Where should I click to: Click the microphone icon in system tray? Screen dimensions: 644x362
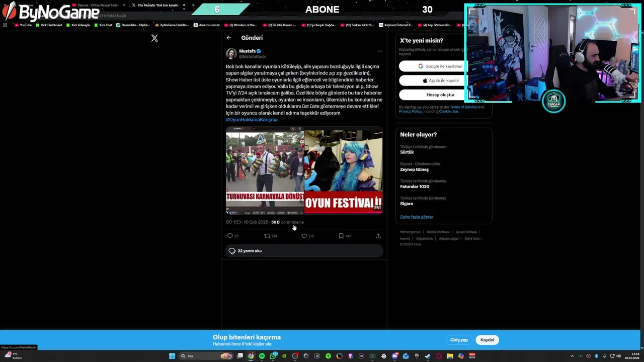[604, 356]
